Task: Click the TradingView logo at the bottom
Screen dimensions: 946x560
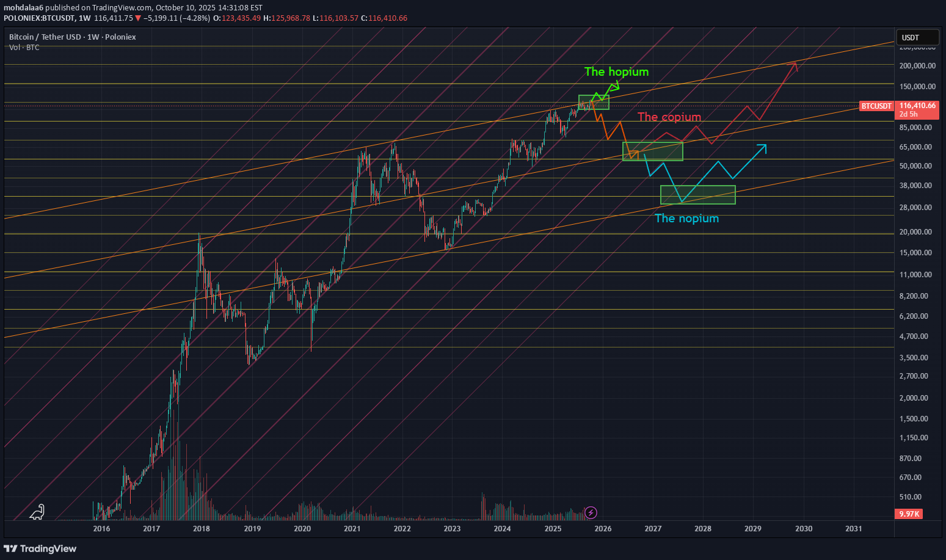Action: tap(40, 548)
